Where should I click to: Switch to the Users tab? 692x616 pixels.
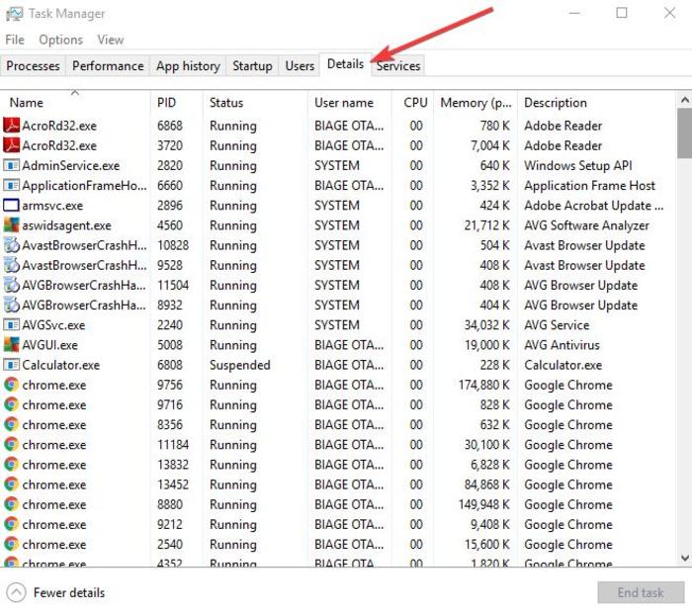[300, 66]
